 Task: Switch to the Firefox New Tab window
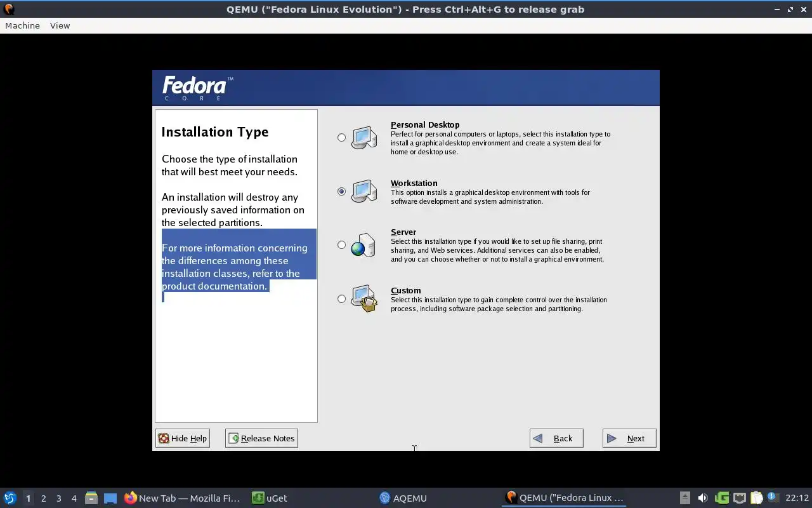(x=183, y=498)
